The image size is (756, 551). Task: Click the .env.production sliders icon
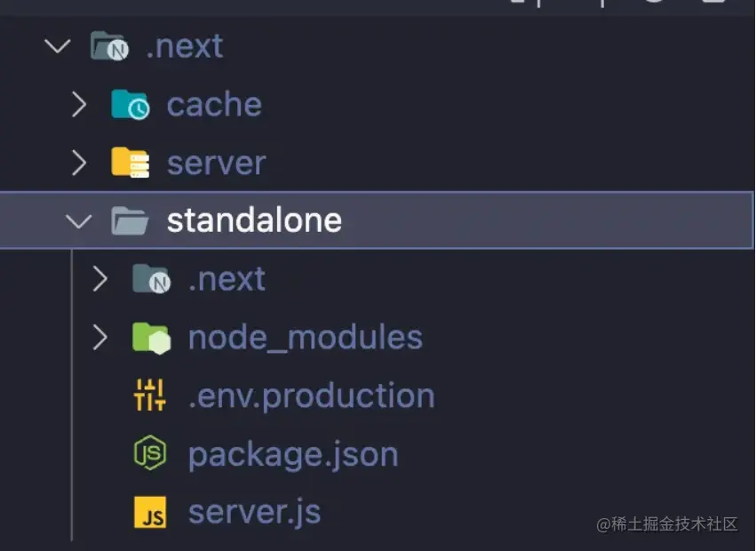149,395
